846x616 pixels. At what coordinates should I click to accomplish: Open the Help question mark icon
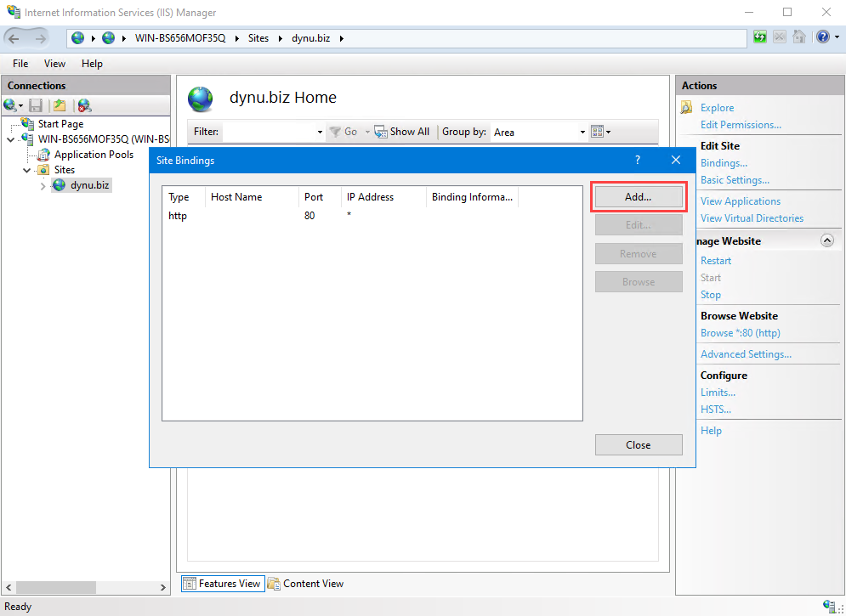tap(823, 37)
